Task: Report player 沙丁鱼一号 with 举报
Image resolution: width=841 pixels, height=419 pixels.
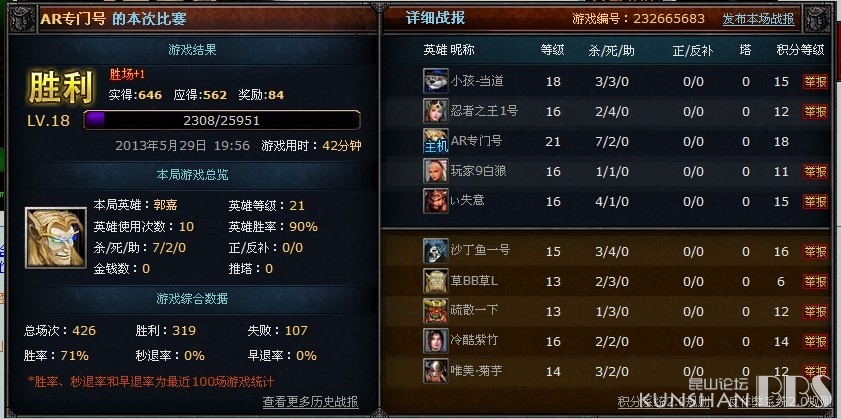Action: pos(815,251)
